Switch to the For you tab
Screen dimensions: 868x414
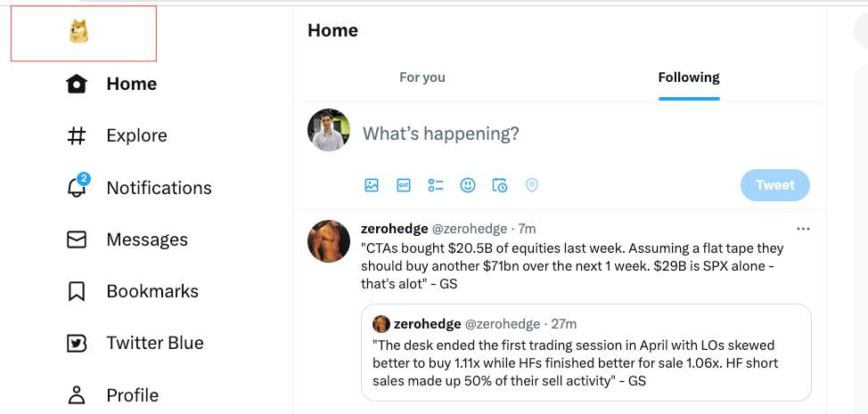(422, 77)
